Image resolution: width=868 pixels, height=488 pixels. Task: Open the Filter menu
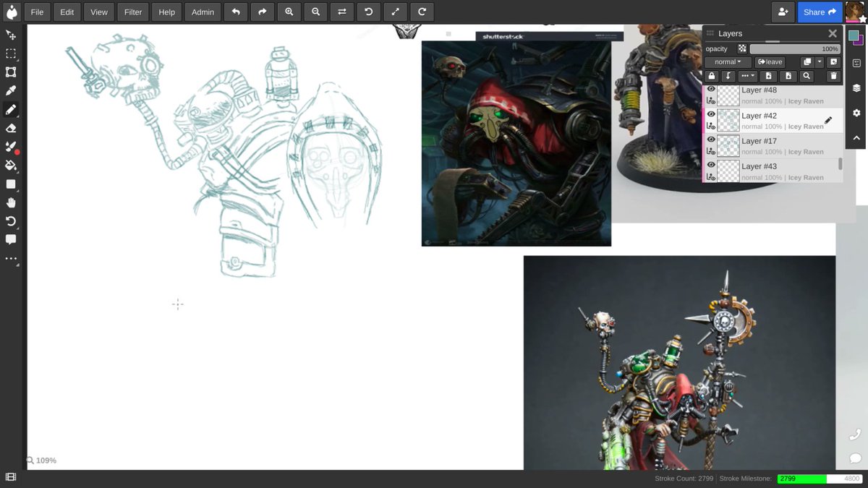tap(133, 12)
